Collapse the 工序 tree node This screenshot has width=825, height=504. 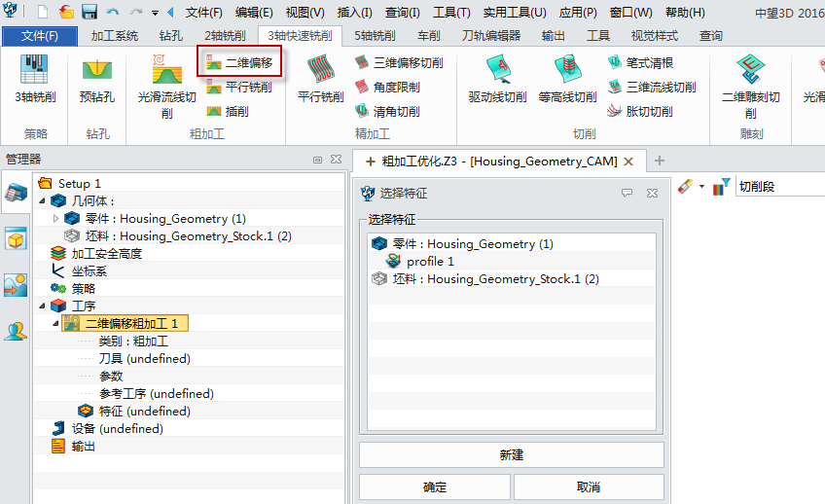pos(42,306)
